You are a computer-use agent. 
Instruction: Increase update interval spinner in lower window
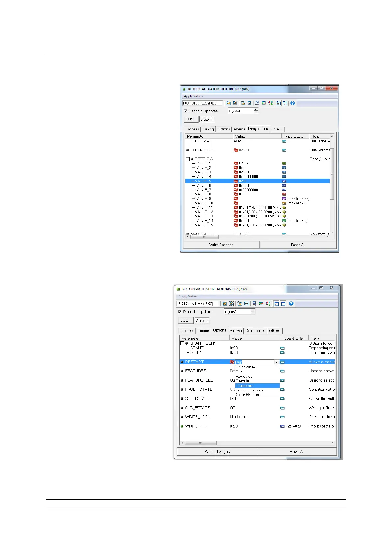[x=253, y=310]
